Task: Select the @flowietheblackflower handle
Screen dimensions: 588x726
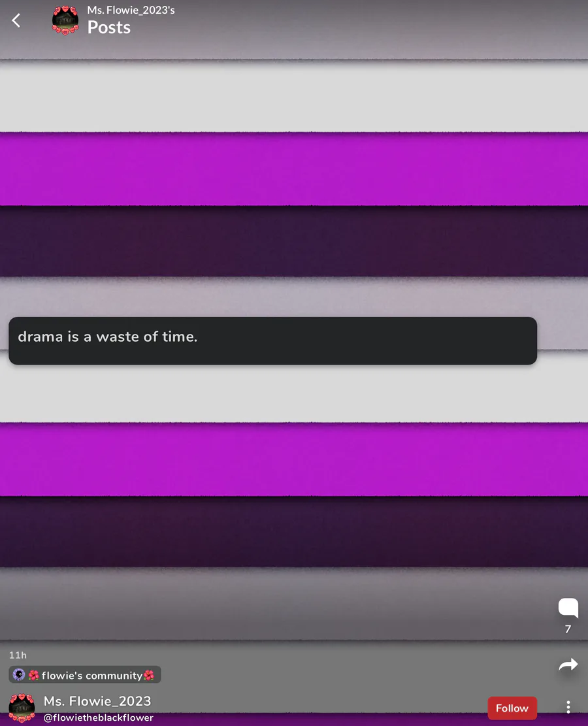Action: point(98,718)
